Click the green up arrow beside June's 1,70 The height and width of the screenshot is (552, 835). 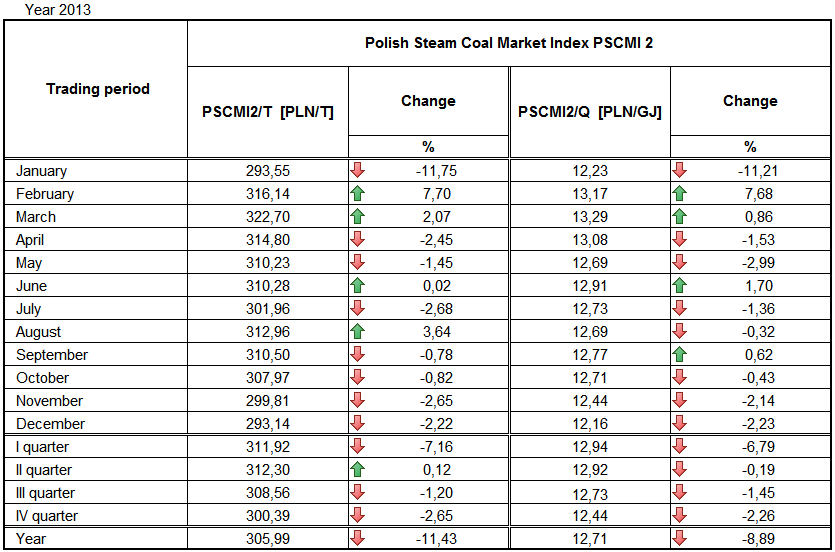(x=680, y=286)
